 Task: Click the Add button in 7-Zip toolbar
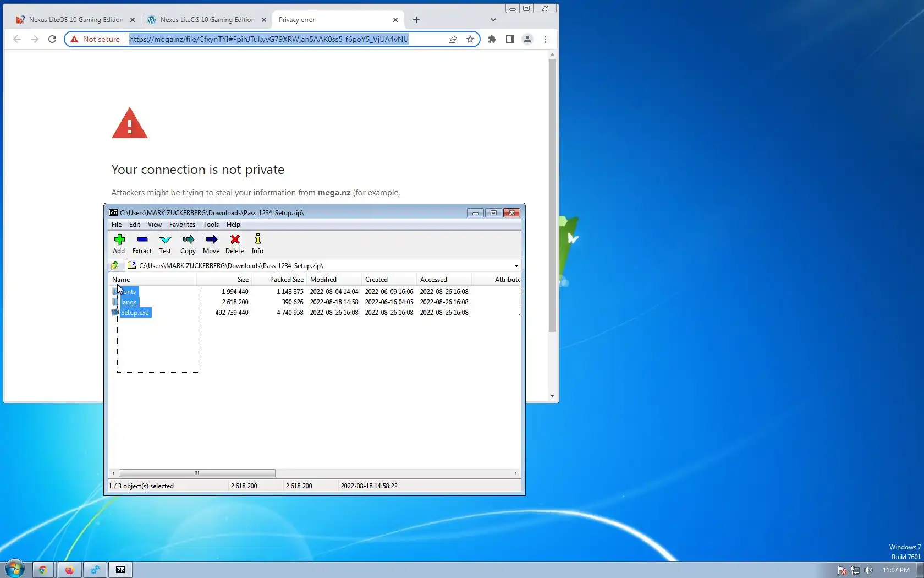click(119, 244)
